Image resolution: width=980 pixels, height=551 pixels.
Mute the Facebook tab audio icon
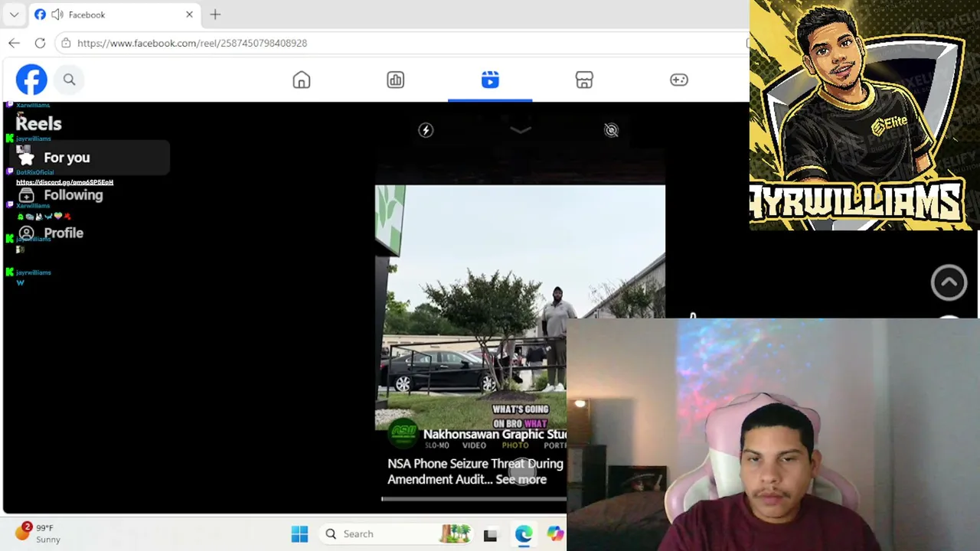pos(57,15)
